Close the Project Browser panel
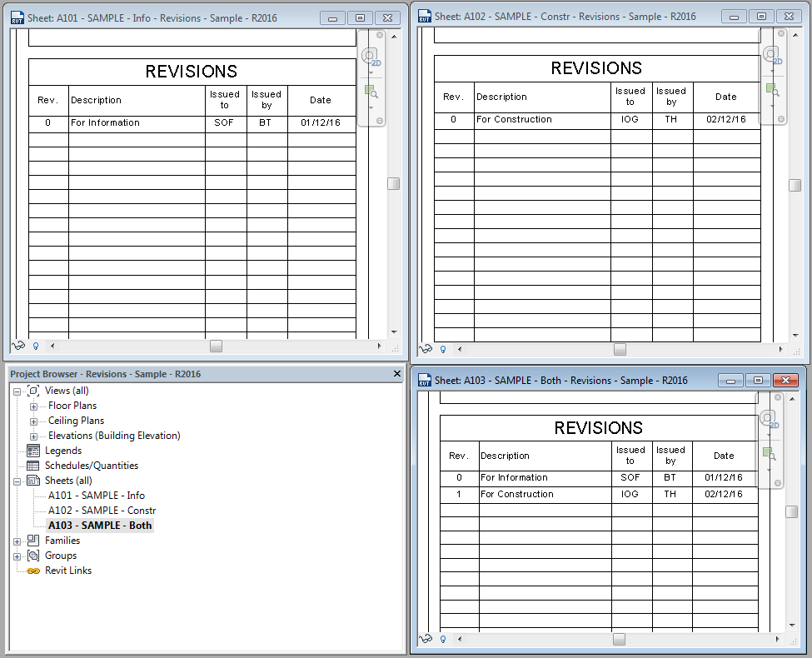 (397, 374)
